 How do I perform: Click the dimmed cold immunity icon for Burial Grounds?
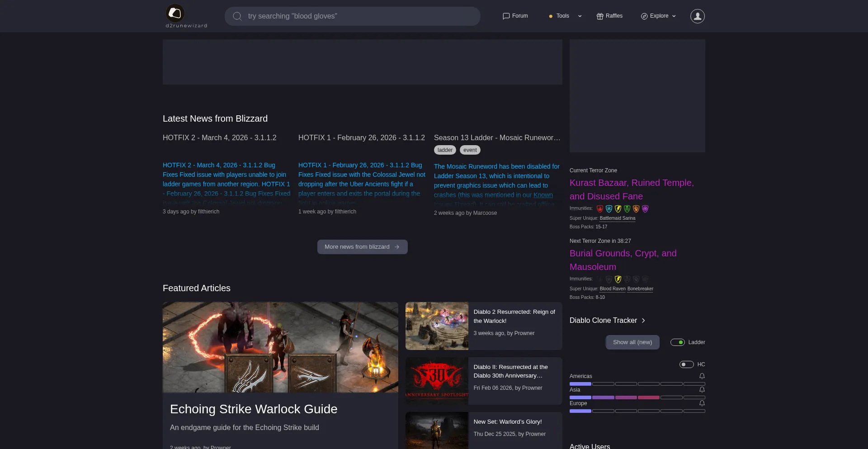coord(609,279)
